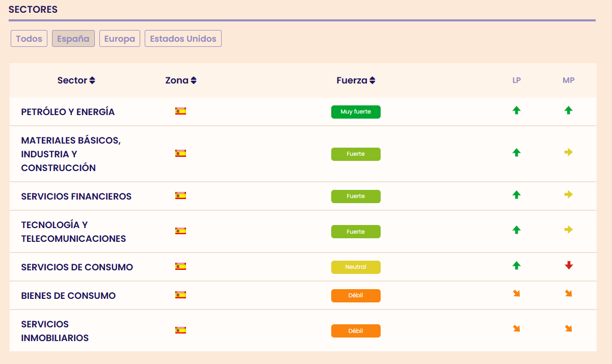Open the Servicios de Consumo sector link
This screenshot has height=364, width=612.
(x=77, y=267)
